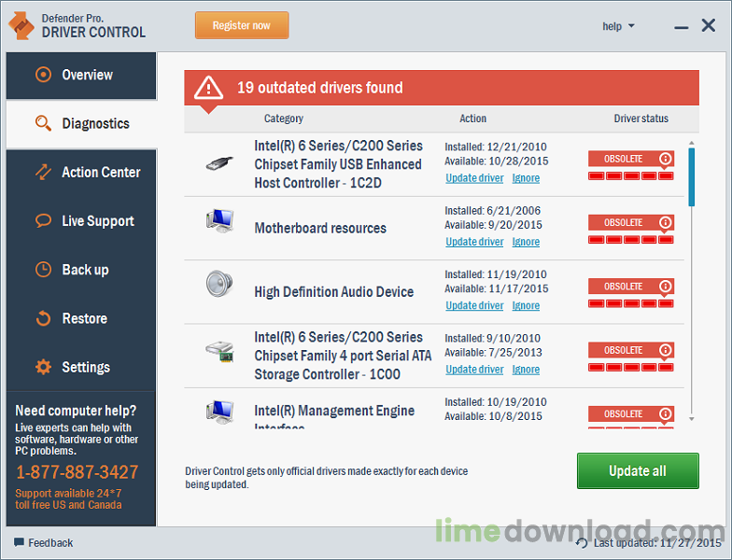
Task: Click the Last updated 11/27/2015 text
Action: [657, 543]
